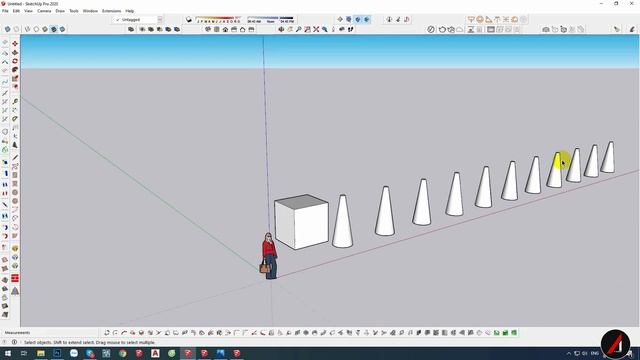Click the pyramid icon at bottom of left toolbar

[15, 291]
